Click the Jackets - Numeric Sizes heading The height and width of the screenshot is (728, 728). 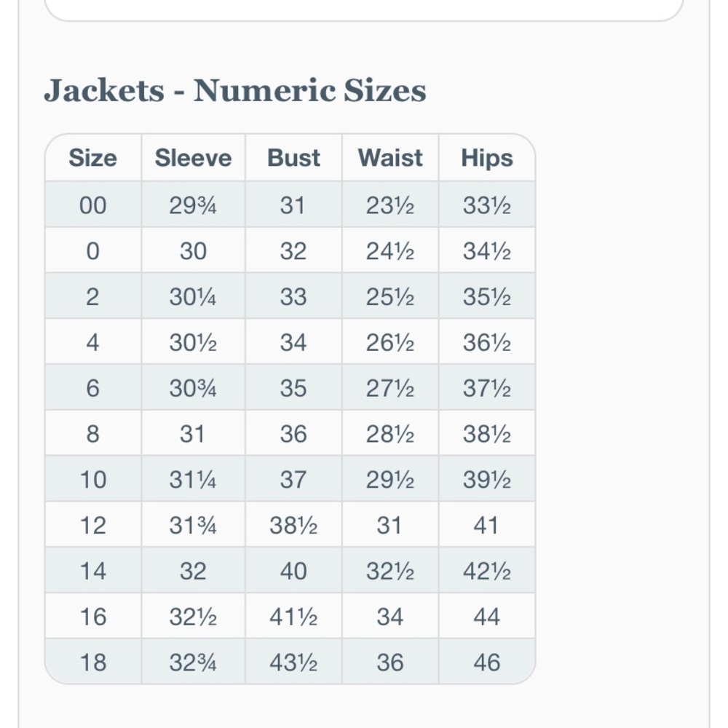pos(235,90)
